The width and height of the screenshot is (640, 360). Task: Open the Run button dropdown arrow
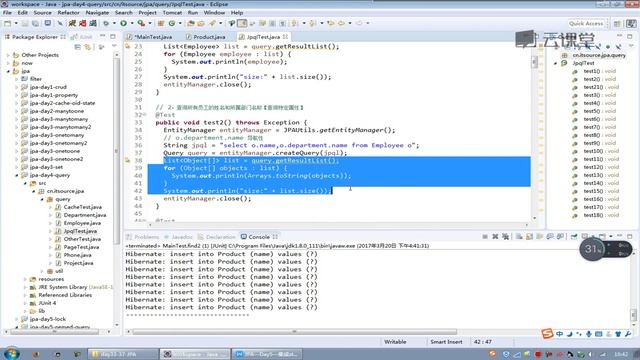pos(132,24)
